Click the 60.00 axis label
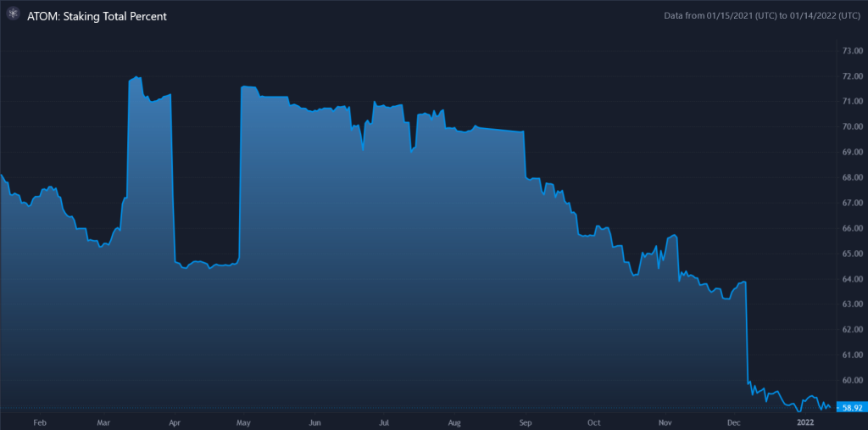The image size is (868, 430). 853,381
